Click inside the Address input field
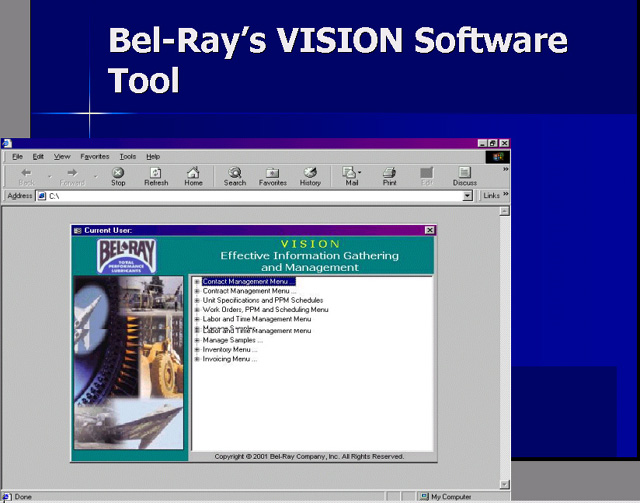This screenshot has height=503, width=640. tap(255, 196)
